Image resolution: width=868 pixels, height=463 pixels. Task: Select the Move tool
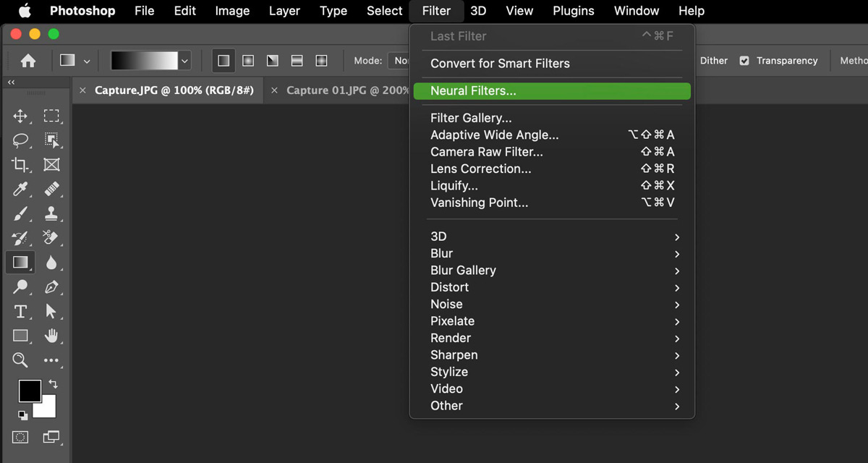click(20, 116)
